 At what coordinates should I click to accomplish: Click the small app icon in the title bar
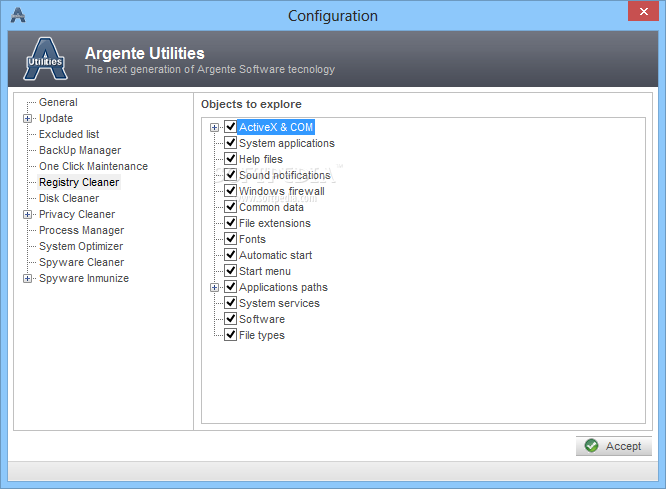click(x=18, y=15)
